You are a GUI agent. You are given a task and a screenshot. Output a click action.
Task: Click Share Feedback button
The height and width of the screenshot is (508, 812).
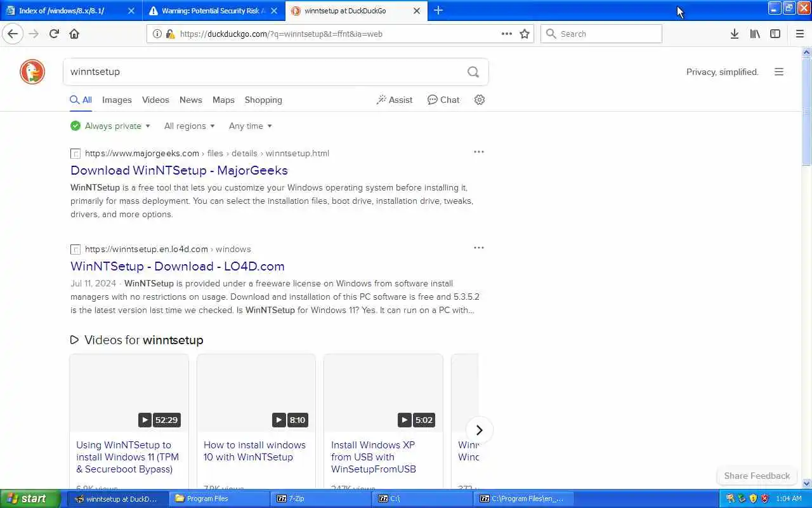click(757, 476)
